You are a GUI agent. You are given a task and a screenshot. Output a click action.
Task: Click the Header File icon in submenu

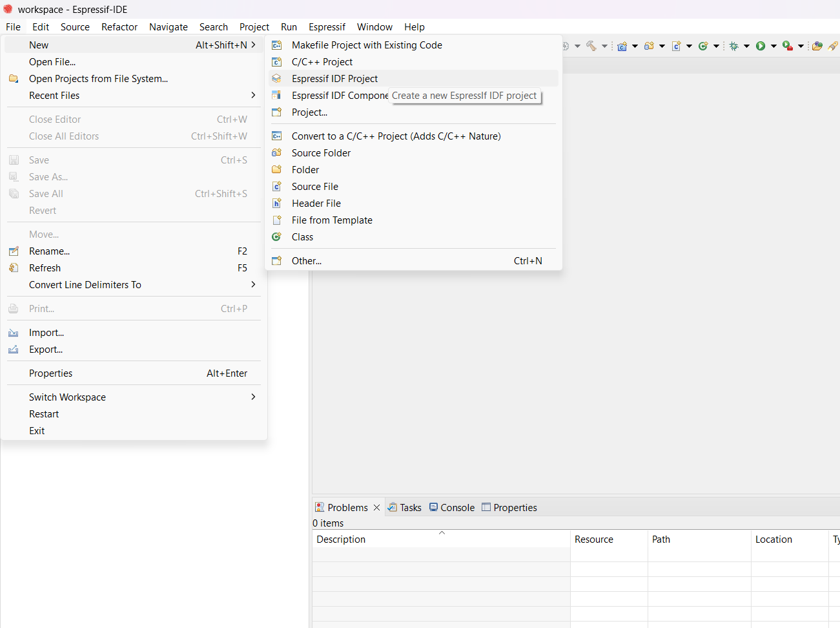[x=276, y=204]
